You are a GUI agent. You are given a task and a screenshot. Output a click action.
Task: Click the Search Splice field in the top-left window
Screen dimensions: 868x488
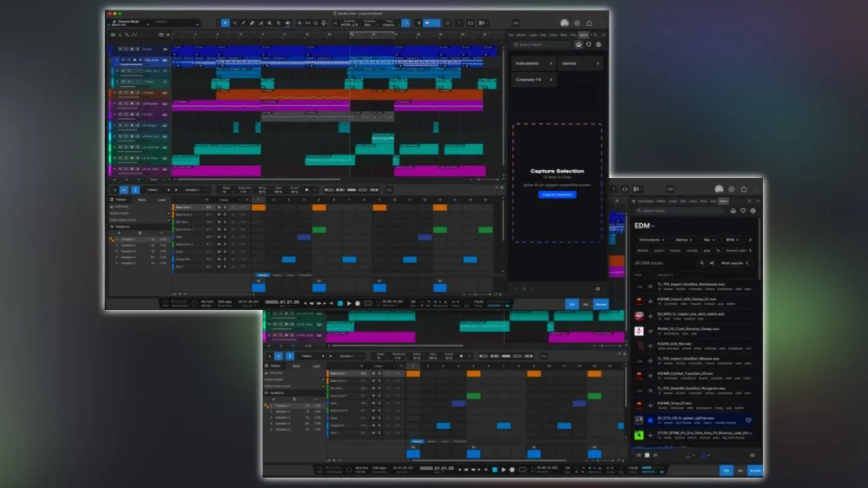tap(542, 44)
